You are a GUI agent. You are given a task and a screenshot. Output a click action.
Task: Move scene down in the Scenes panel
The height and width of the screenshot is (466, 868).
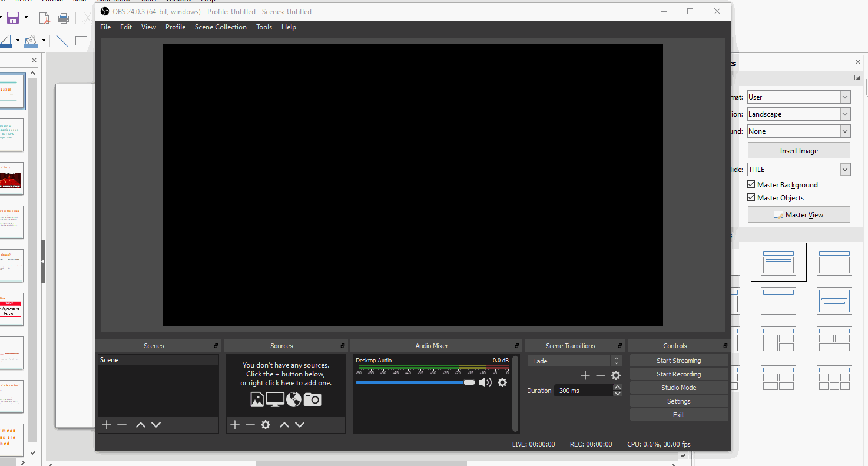(x=156, y=425)
